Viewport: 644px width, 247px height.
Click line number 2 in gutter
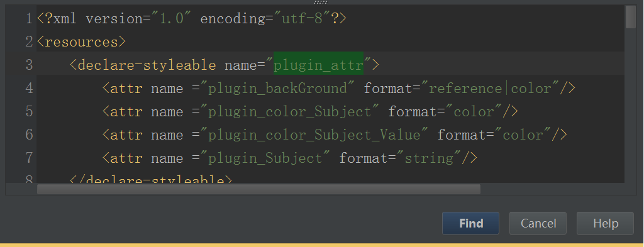(29, 42)
